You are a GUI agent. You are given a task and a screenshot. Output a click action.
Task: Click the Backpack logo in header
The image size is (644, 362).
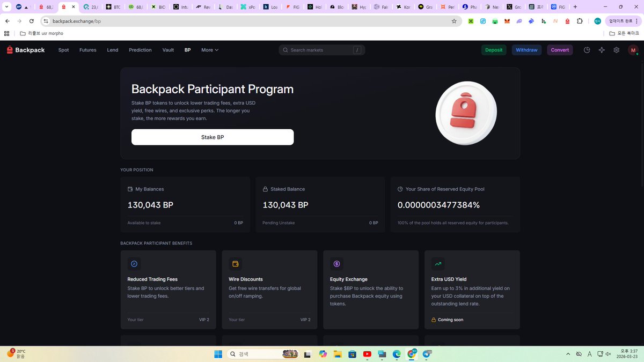point(25,50)
